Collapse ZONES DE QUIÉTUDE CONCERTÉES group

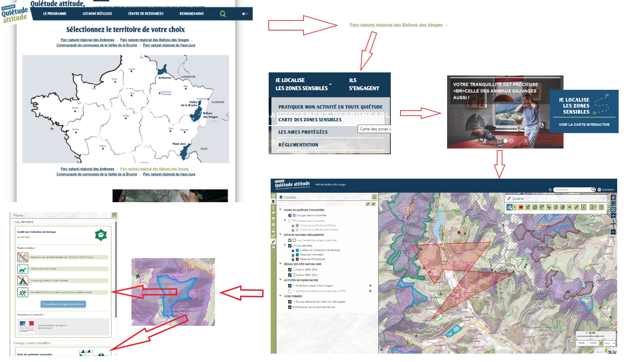tap(280, 210)
